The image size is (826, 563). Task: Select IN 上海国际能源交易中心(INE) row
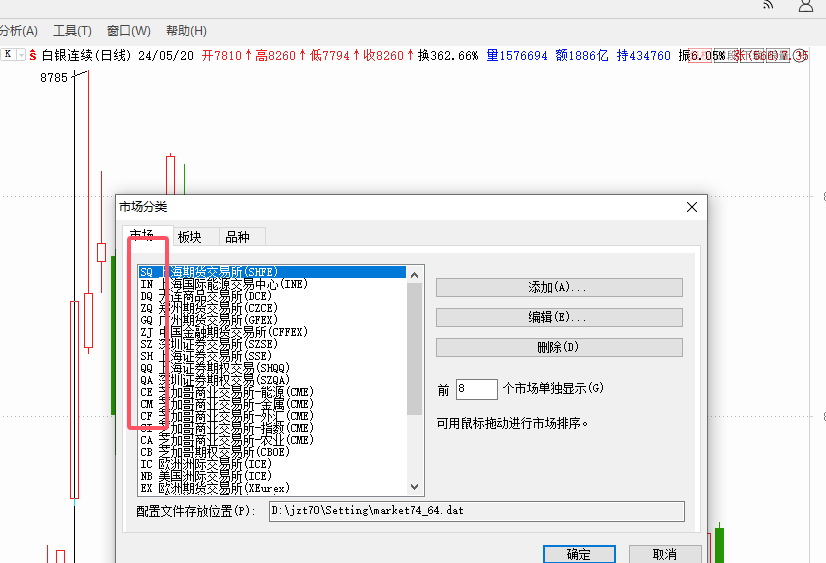coord(272,284)
